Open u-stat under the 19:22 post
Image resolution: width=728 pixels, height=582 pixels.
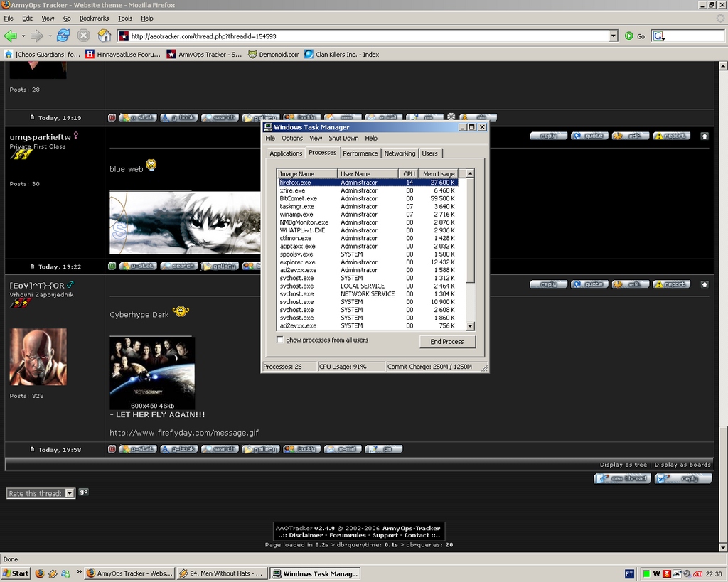click(x=138, y=266)
